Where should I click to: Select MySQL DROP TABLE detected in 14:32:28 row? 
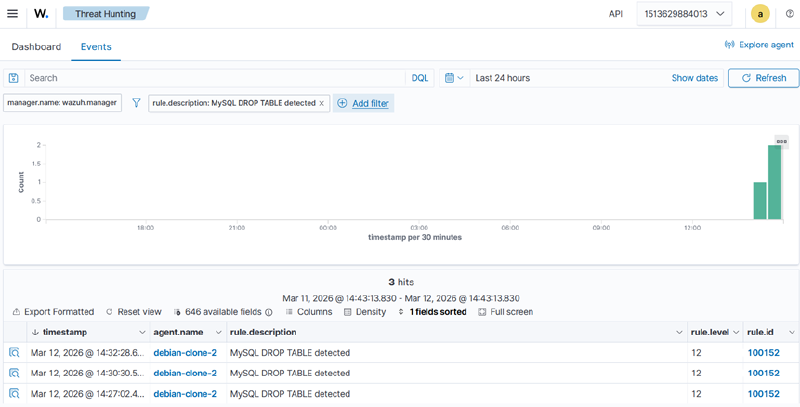click(290, 352)
